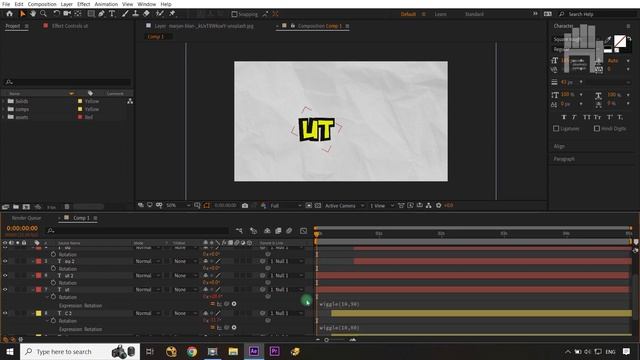640x360 pixels.
Task: Select the Eraser tool
Action: (x=146, y=14)
